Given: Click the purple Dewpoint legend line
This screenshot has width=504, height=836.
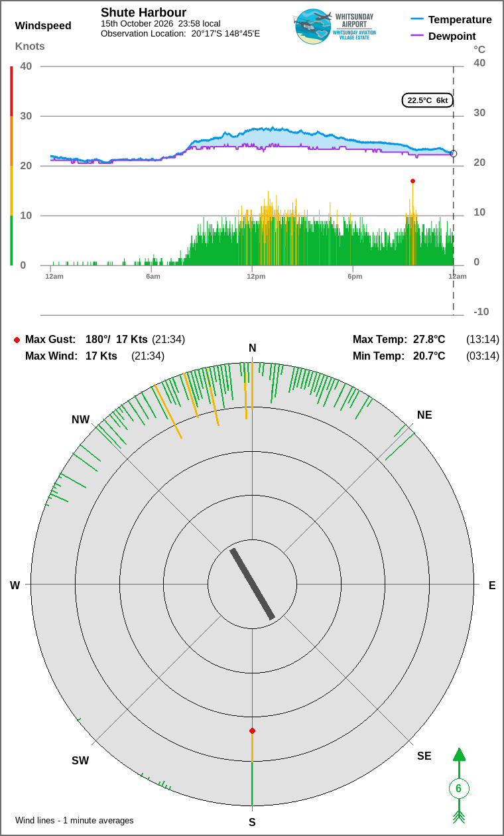Looking at the screenshot, I should [x=417, y=36].
